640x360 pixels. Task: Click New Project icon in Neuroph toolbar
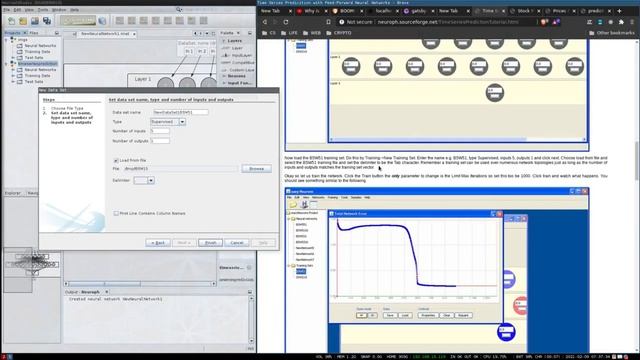(x=11, y=21)
